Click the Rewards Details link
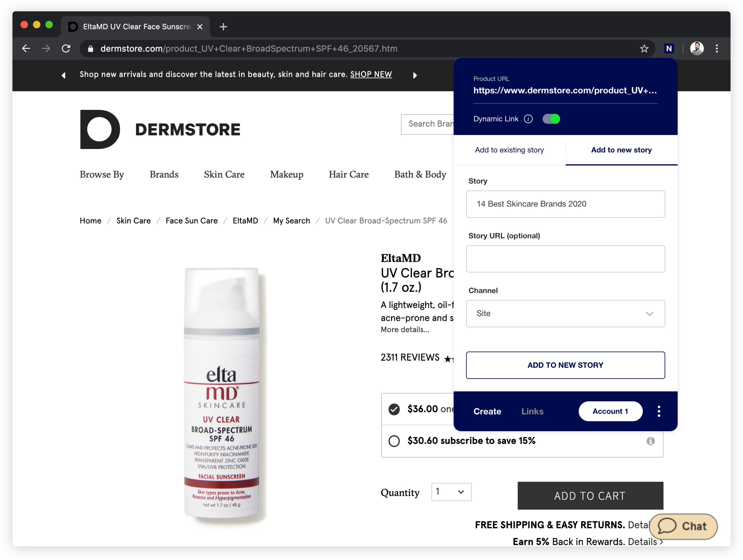 coord(645,542)
